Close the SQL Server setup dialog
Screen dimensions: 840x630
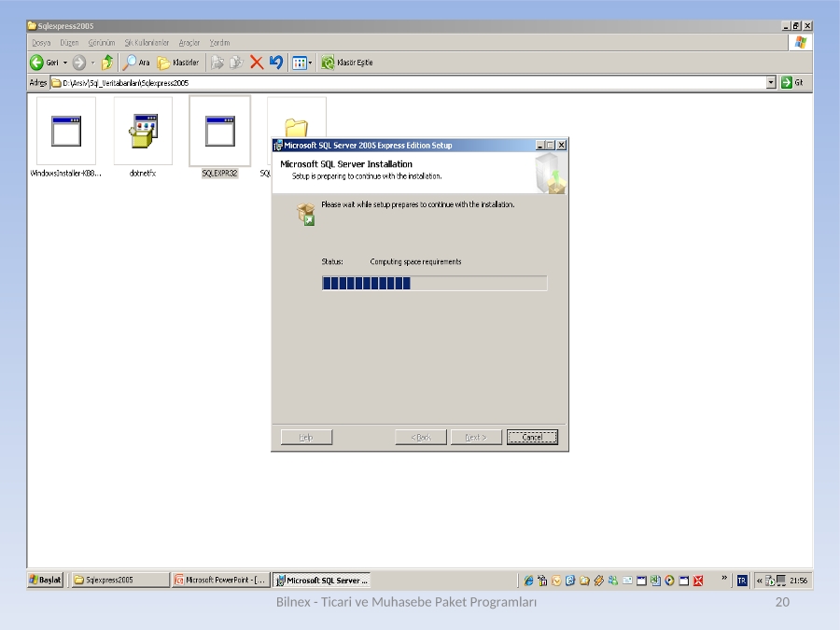(561, 146)
